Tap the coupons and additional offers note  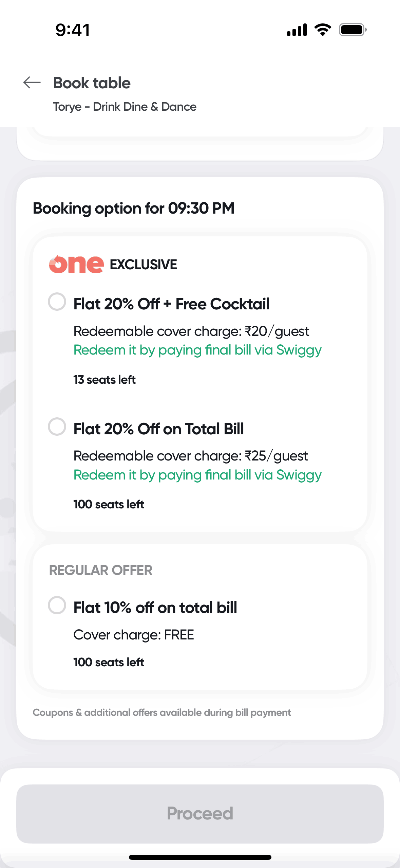click(x=162, y=712)
